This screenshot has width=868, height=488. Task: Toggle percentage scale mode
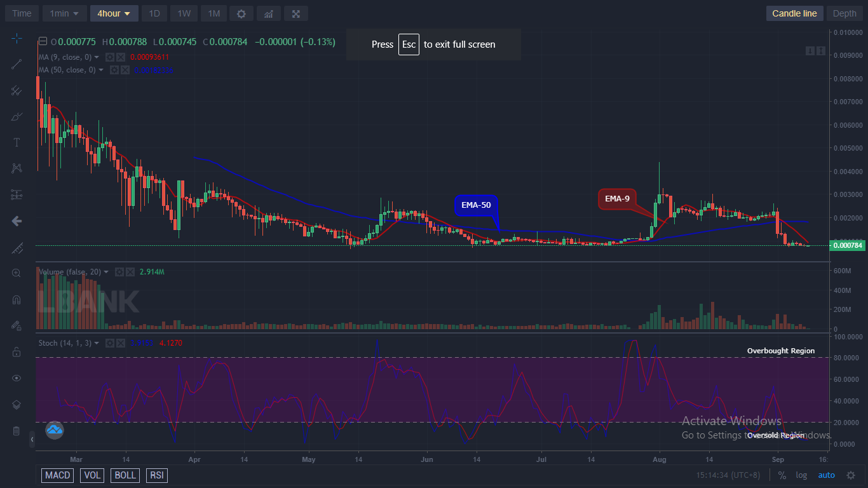pyautogui.click(x=782, y=475)
